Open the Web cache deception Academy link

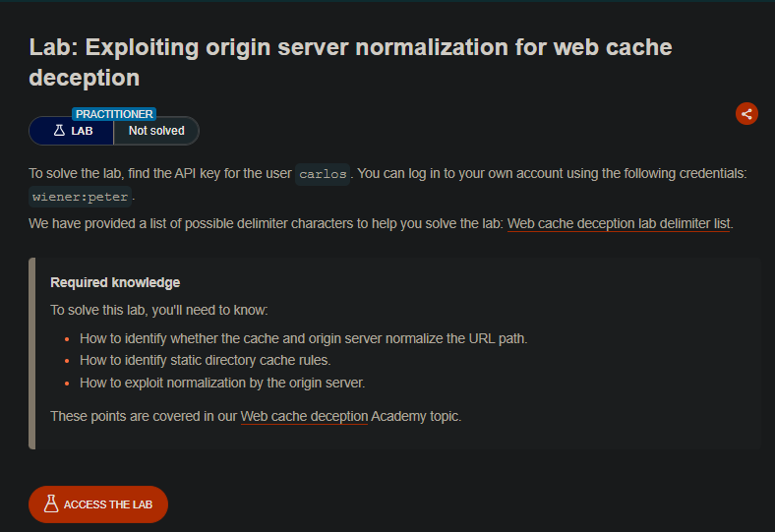click(304, 416)
